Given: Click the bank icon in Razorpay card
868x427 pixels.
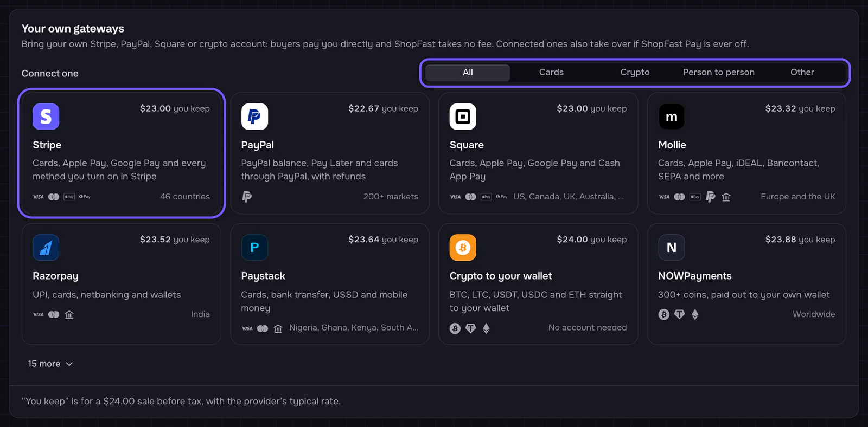Looking at the screenshot, I should click(69, 314).
